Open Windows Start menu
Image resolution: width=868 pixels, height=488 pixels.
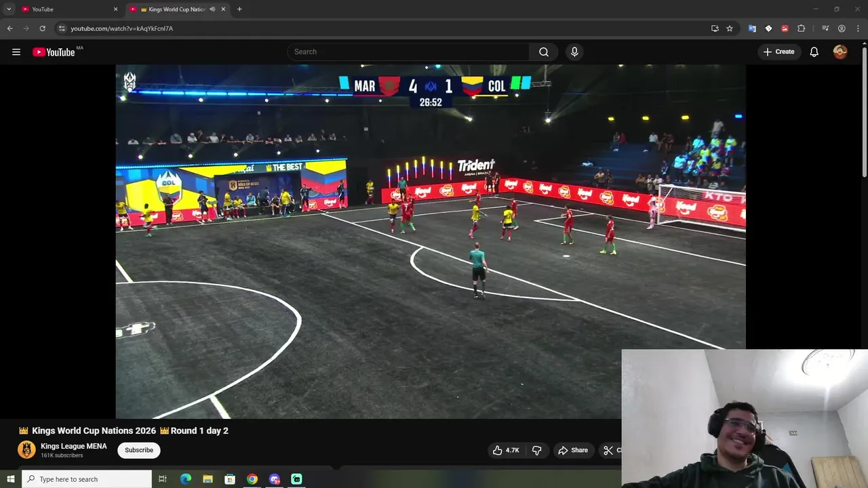pos(10,479)
